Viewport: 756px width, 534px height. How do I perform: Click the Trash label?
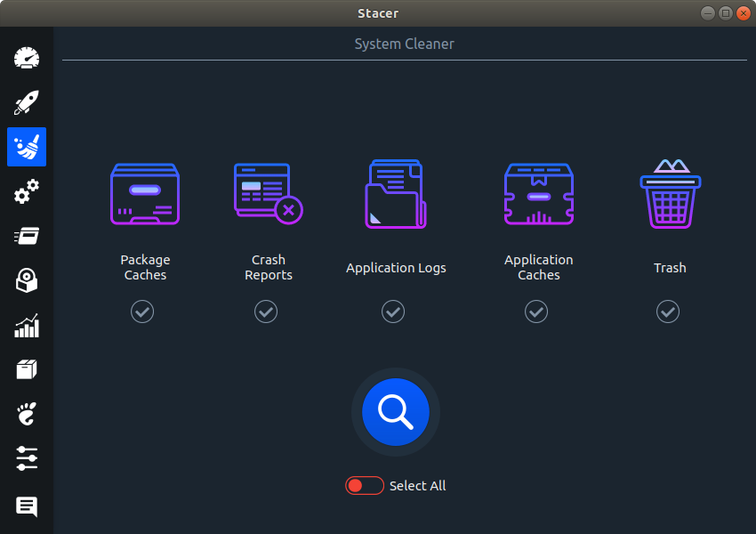click(670, 268)
